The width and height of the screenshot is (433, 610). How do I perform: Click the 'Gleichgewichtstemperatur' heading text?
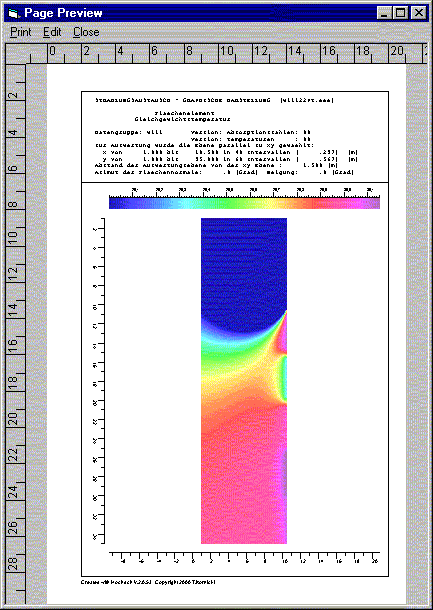click(x=183, y=119)
